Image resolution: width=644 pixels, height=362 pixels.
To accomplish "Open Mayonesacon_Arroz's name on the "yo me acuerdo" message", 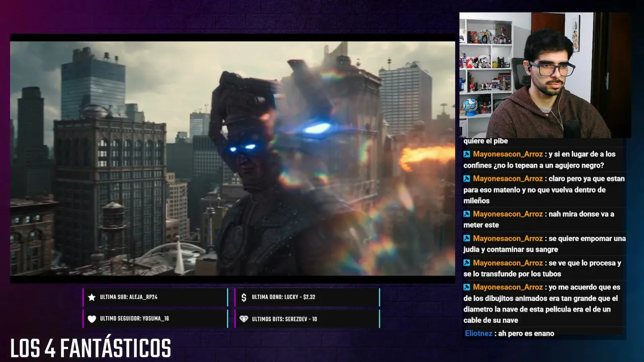I will coord(508,288).
